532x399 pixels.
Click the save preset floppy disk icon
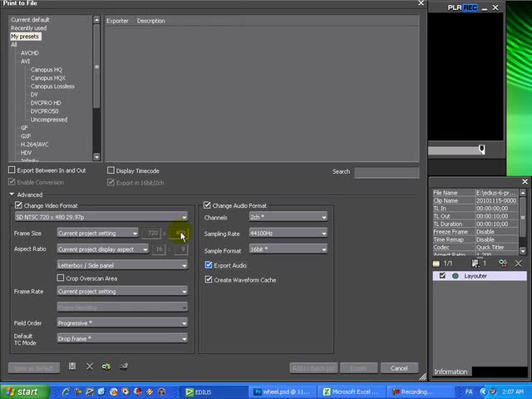[72, 366]
